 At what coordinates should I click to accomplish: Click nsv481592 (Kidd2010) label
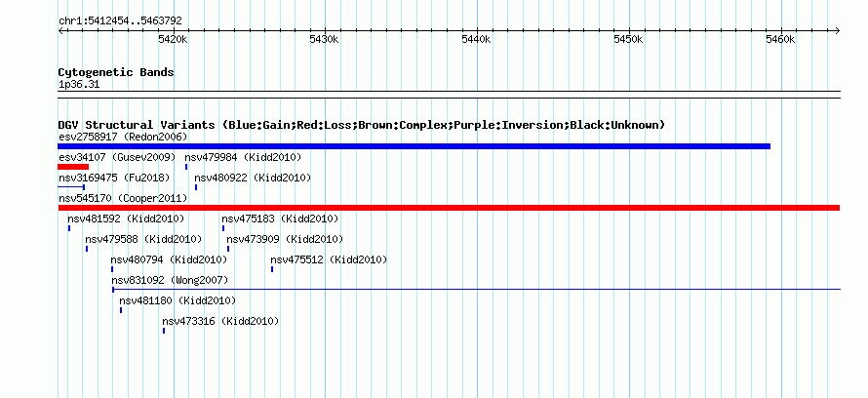126,219
